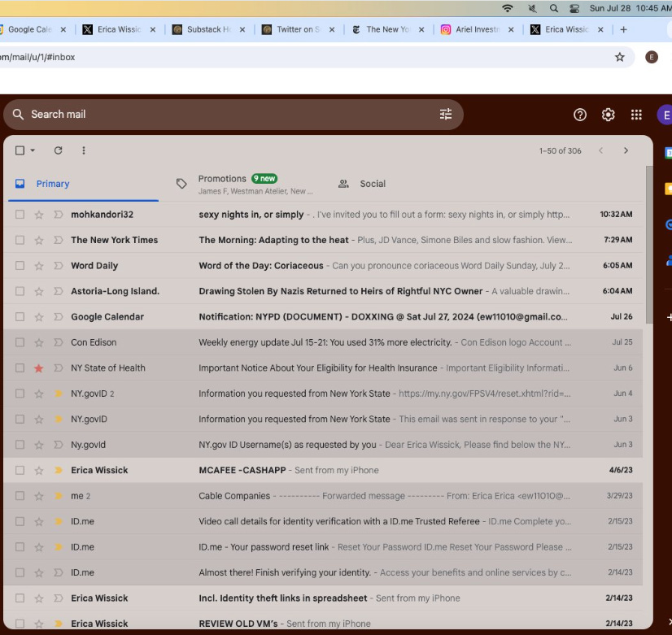Select the Astoria-Long Island email checkbox

pos(20,291)
